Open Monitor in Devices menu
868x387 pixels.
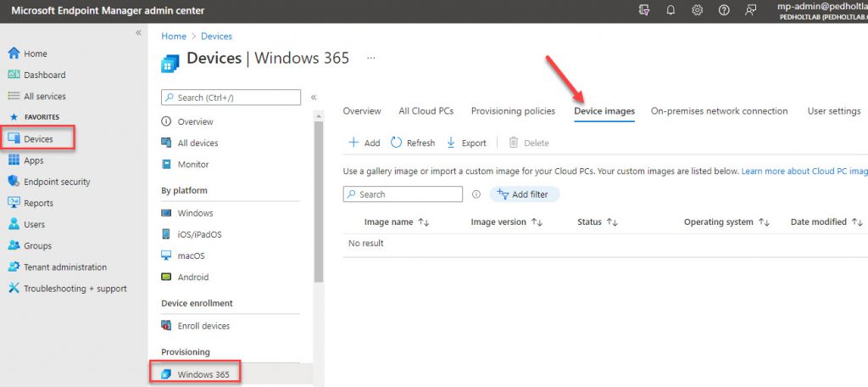pyautogui.click(x=193, y=165)
